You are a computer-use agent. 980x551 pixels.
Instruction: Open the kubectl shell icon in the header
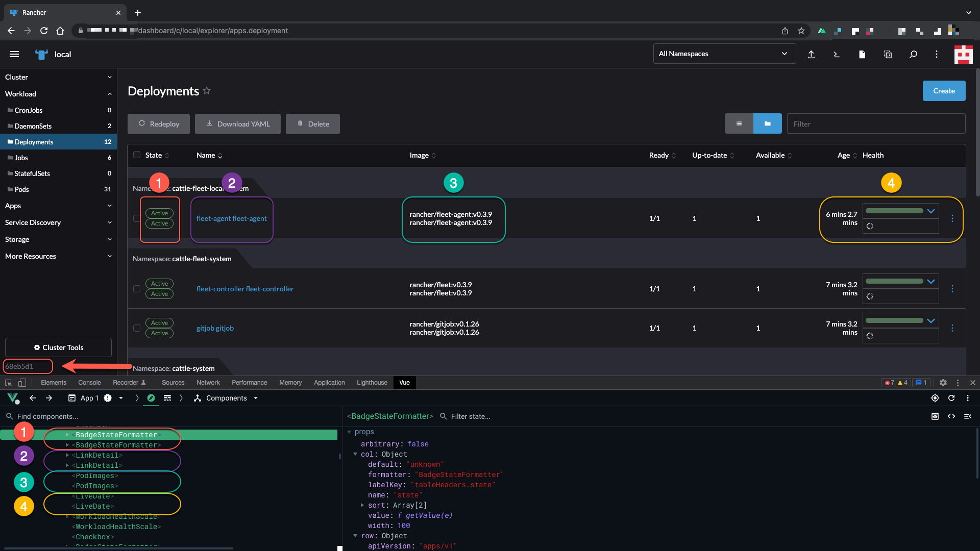837,54
